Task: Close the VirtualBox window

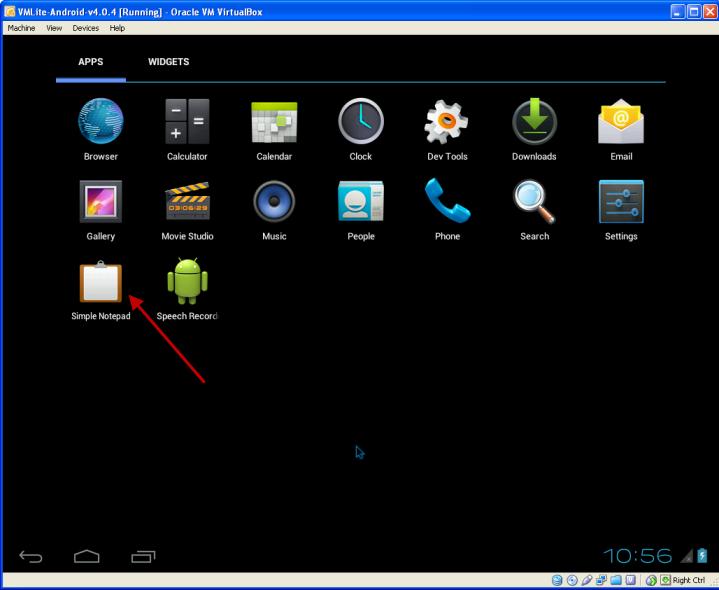Action: click(711, 11)
